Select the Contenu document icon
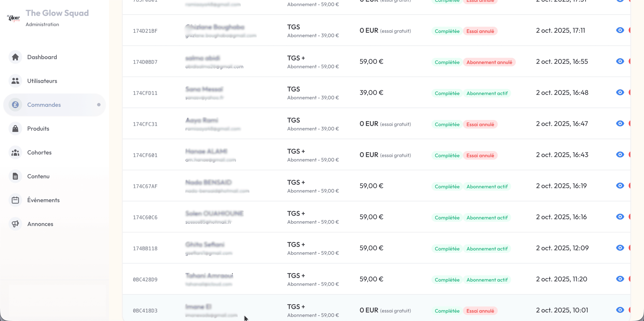This screenshot has width=644, height=321. [x=15, y=176]
